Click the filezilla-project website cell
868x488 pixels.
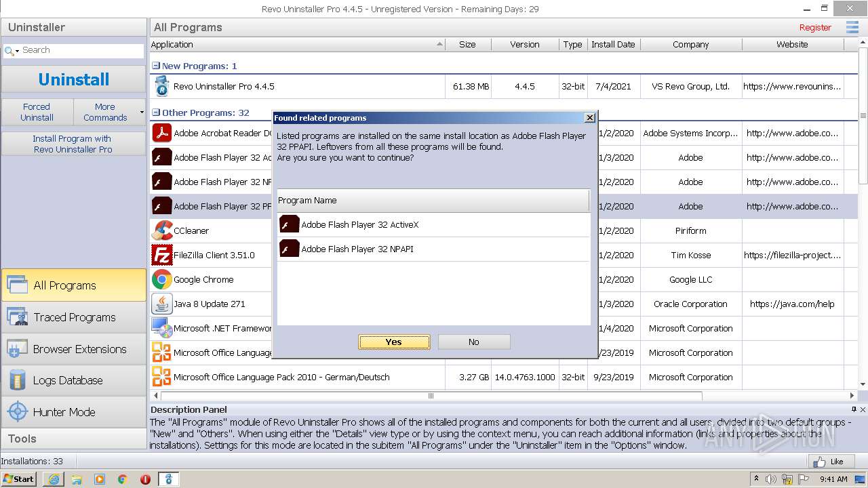pyautogui.click(x=792, y=255)
